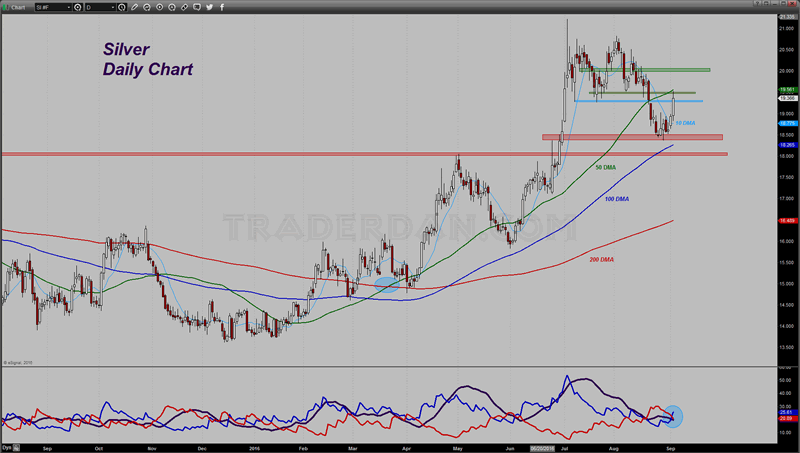The height and width of the screenshot is (453, 800).
Task: Open the chat comment icon
Action: click(x=197, y=7)
